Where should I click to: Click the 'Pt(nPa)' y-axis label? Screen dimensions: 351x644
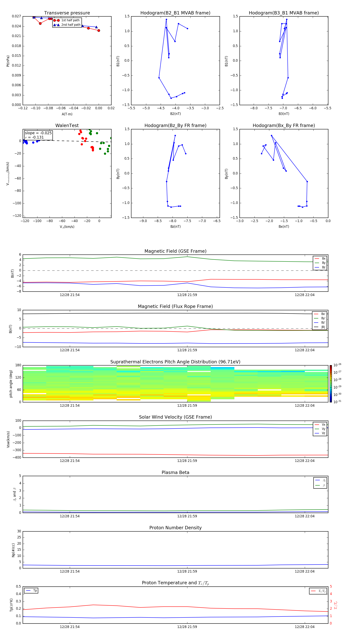(x=8, y=61)
